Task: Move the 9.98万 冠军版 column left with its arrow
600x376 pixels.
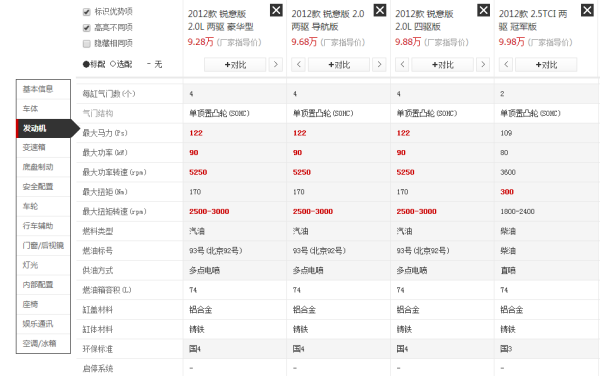Action: coord(506,65)
